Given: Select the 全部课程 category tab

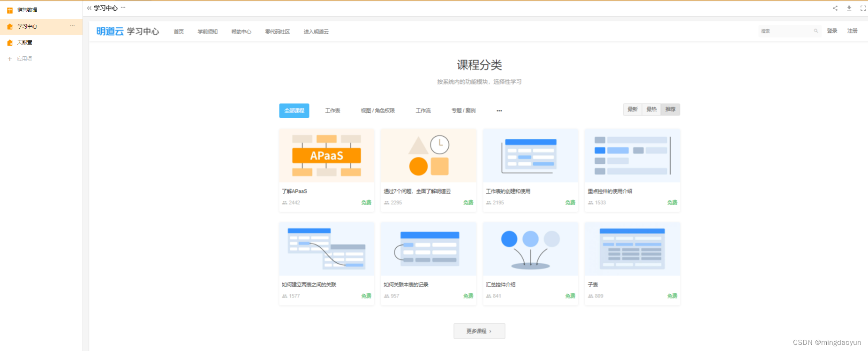Looking at the screenshot, I should (294, 111).
